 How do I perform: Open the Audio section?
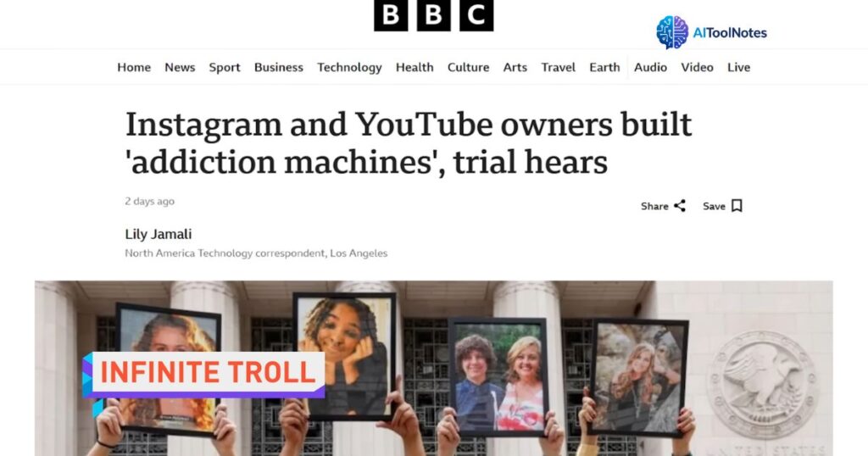650,68
